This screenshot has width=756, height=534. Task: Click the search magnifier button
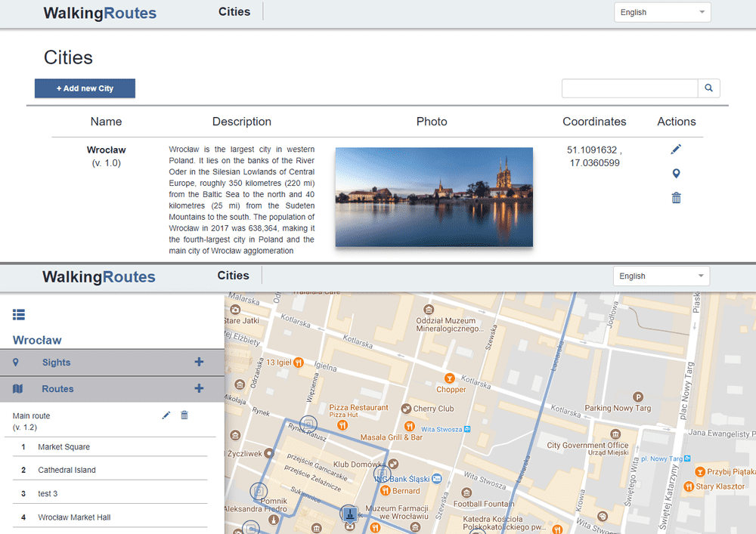click(709, 88)
